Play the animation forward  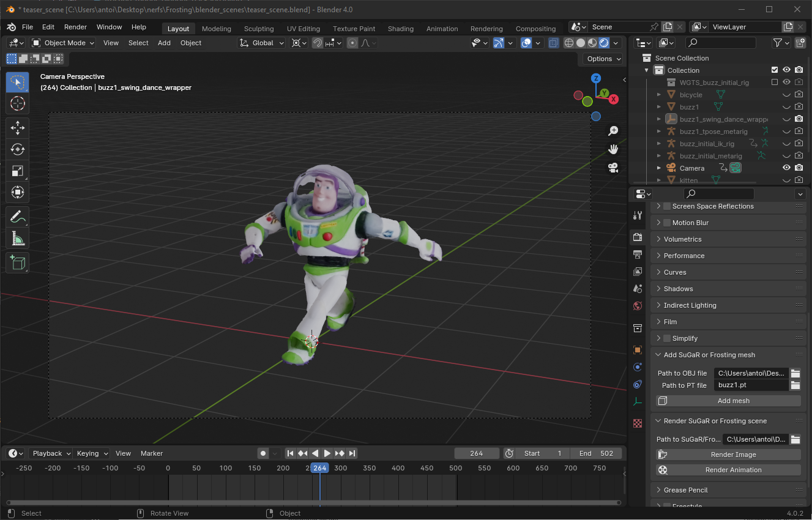pyautogui.click(x=327, y=453)
